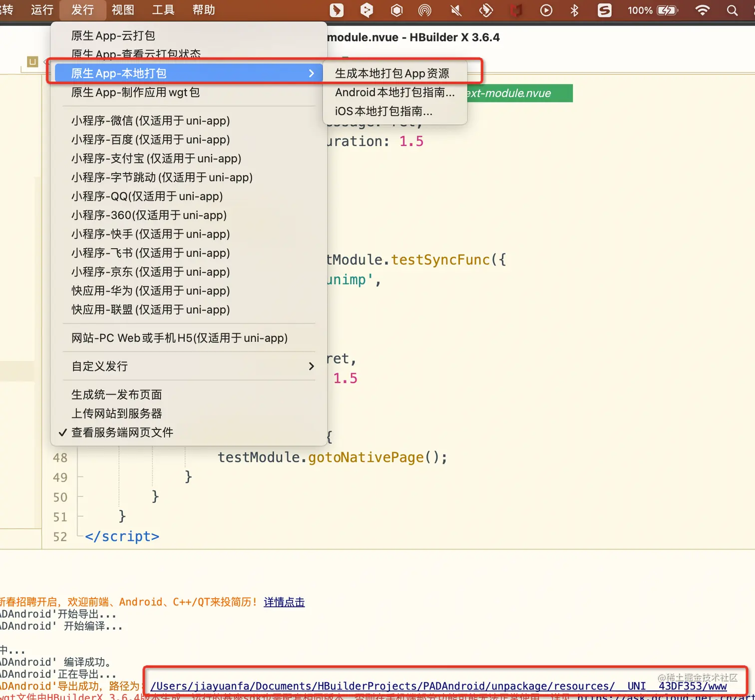The height and width of the screenshot is (700, 755).
Task: Choose 上传网站到服务器
Action: click(x=189, y=414)
